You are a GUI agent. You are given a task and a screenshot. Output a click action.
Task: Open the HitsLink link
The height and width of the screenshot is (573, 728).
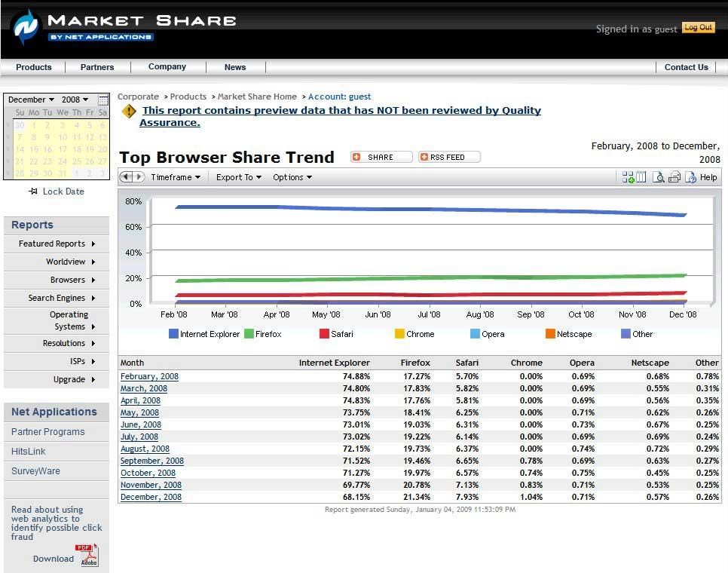29,452
